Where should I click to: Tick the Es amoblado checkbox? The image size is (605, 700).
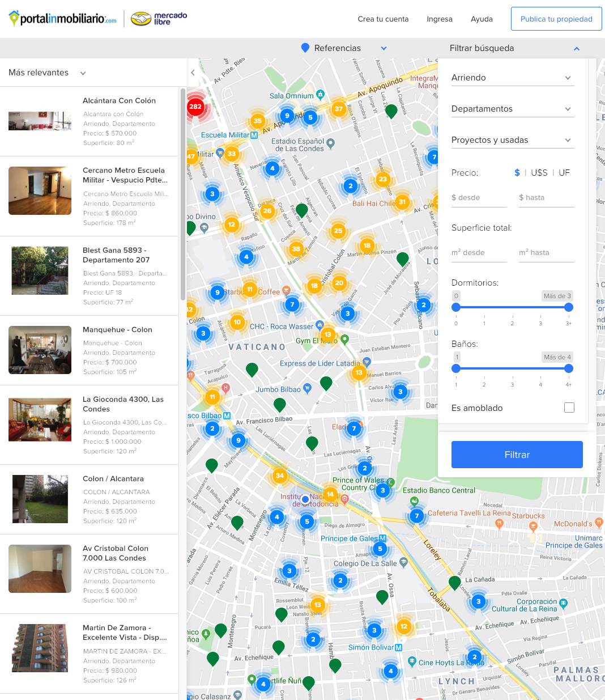pos(569,408)
